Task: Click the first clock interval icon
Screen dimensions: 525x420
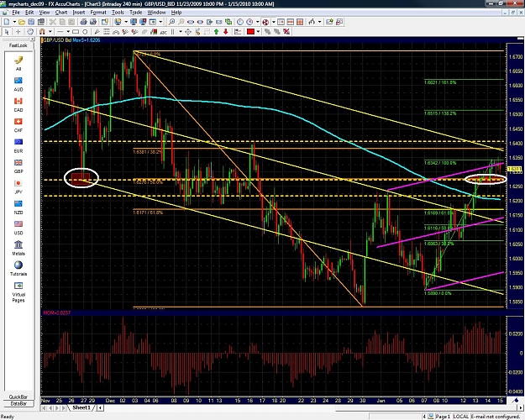Action: click(240, 22)
